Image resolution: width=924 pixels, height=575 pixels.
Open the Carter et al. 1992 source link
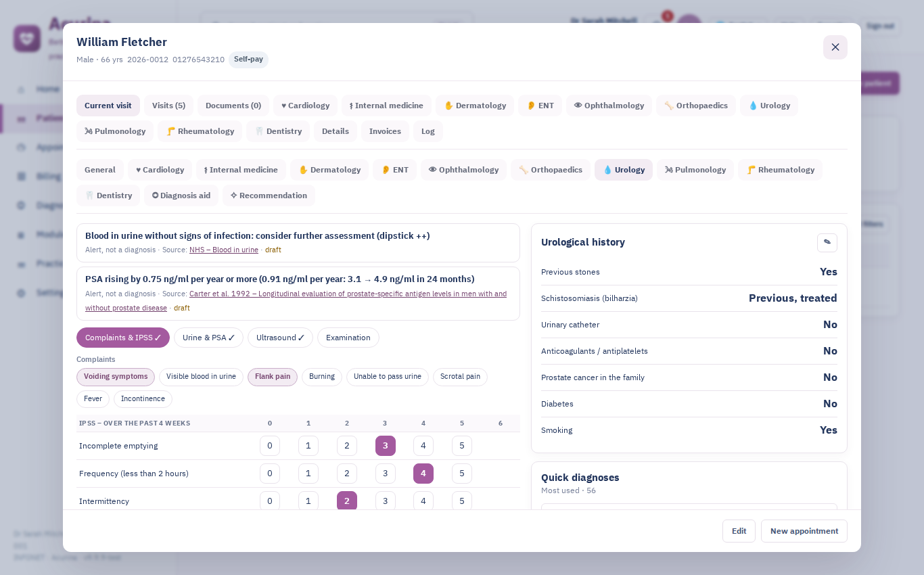click(348, 294)
